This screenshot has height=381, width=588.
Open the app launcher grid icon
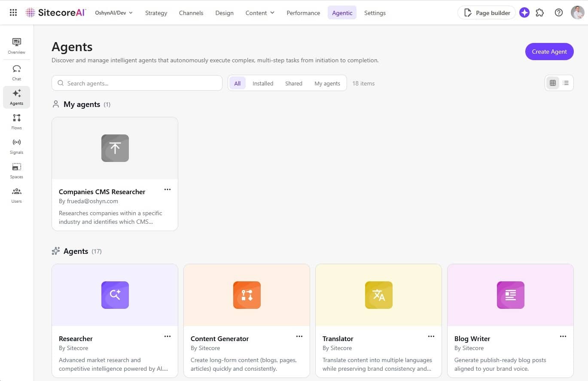point(13,13)
